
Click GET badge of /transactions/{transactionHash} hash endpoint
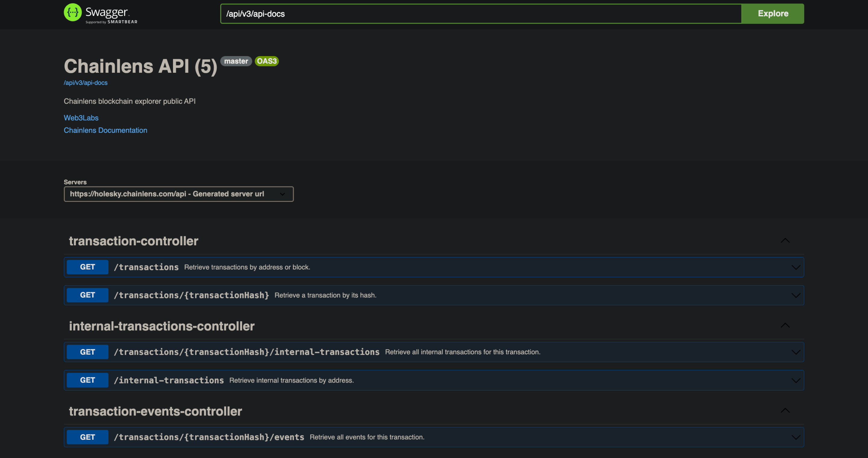(88, 295)
